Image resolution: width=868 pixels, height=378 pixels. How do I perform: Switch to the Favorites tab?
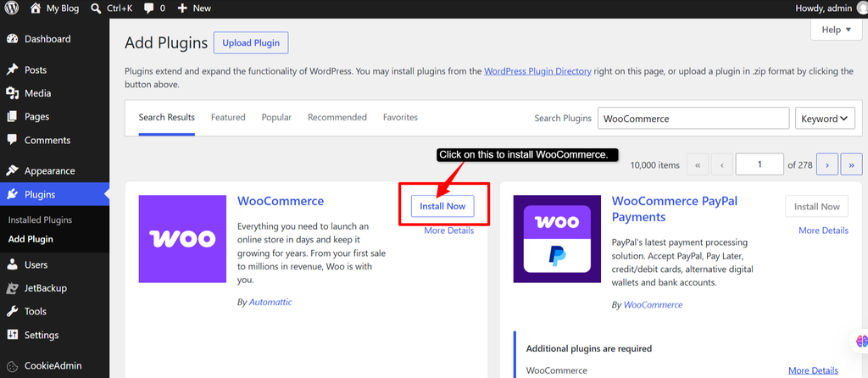pyautogui.click(x=400, y=117)
